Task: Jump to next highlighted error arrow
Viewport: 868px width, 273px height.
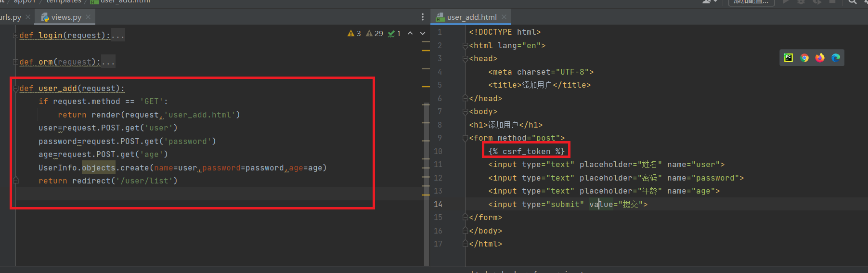Action: click(x=423, y=33)
